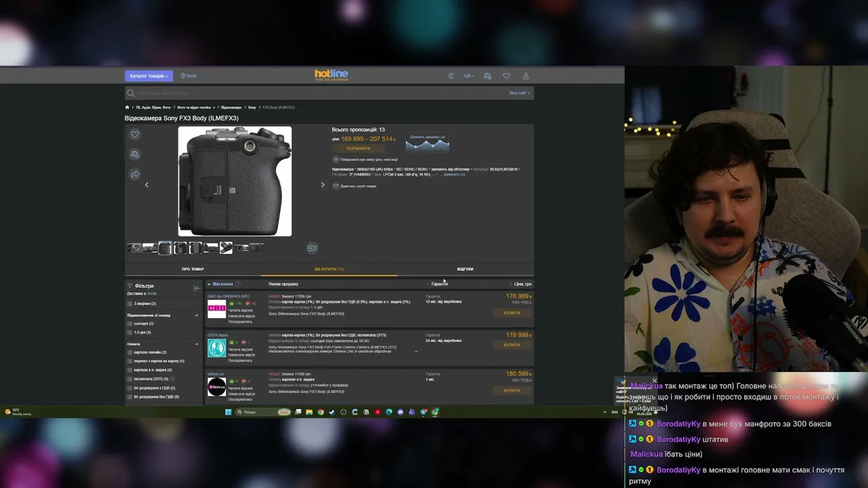868x488 pixels.
Task: Open the 'Весь сайт' search scope dropdown
Action: pos(519,93)
